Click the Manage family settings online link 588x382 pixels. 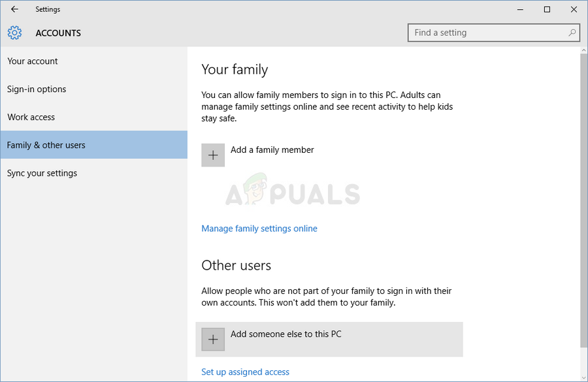tap(259, 229)
